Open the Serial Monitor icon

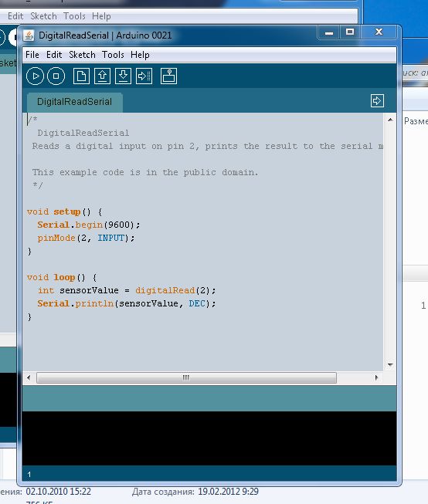[x=168, y=76]
